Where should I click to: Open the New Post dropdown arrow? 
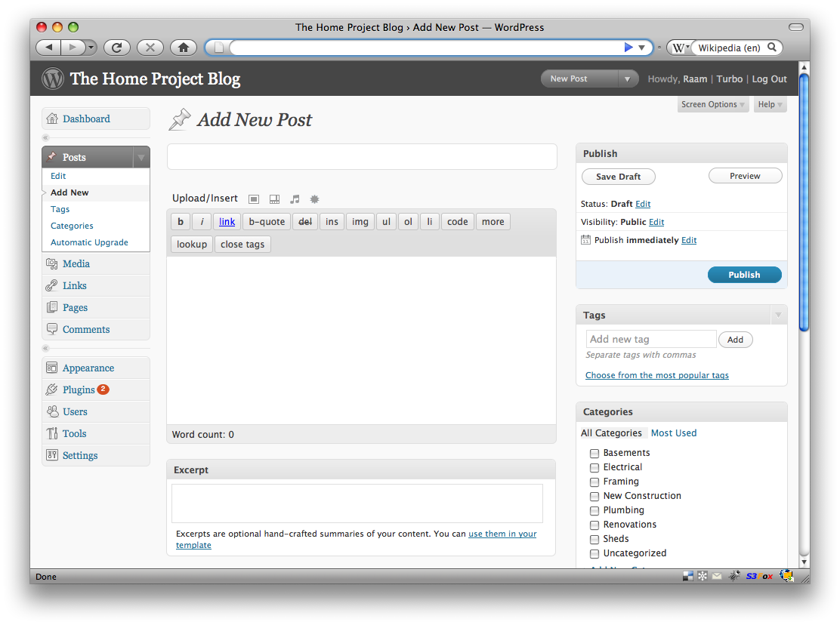point(628,79)
